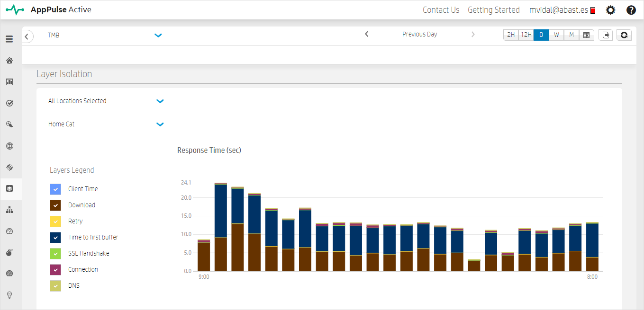Screen dimensions: 644x310
Task: Open the All Locations Selected dropdown
Action: pos(160,101)
